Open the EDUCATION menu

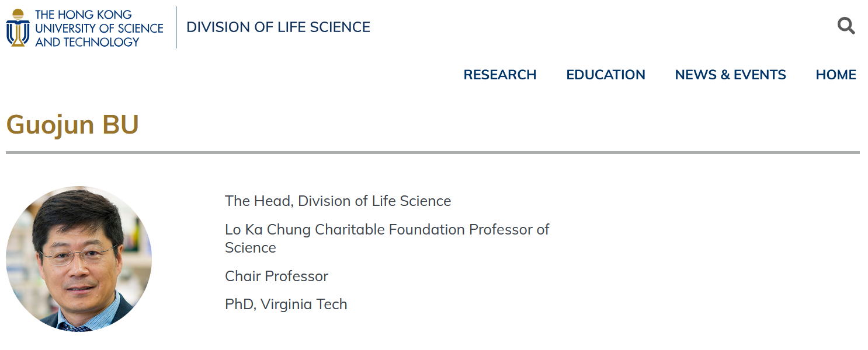[605, 75]
